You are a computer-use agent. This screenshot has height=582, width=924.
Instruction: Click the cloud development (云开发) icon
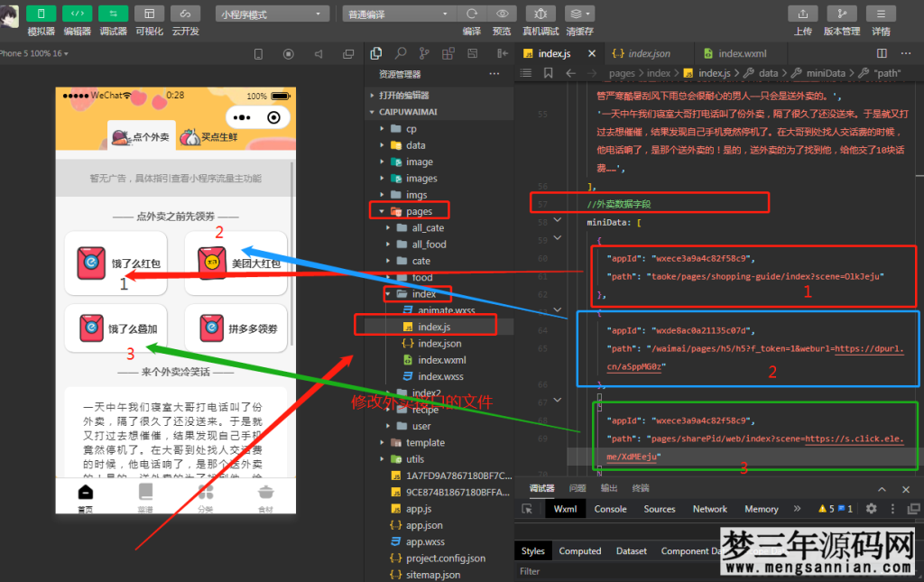click(x=185, y=14)
